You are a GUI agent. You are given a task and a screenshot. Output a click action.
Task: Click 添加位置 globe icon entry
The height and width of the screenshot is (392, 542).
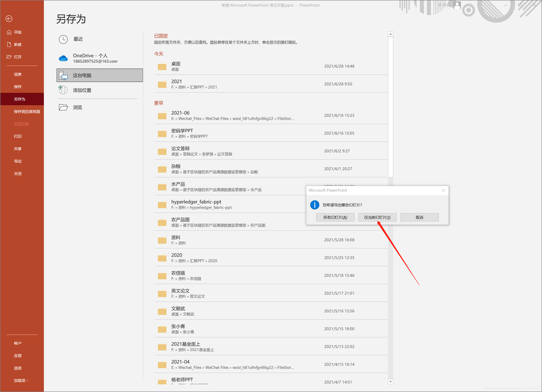[100, 90]
